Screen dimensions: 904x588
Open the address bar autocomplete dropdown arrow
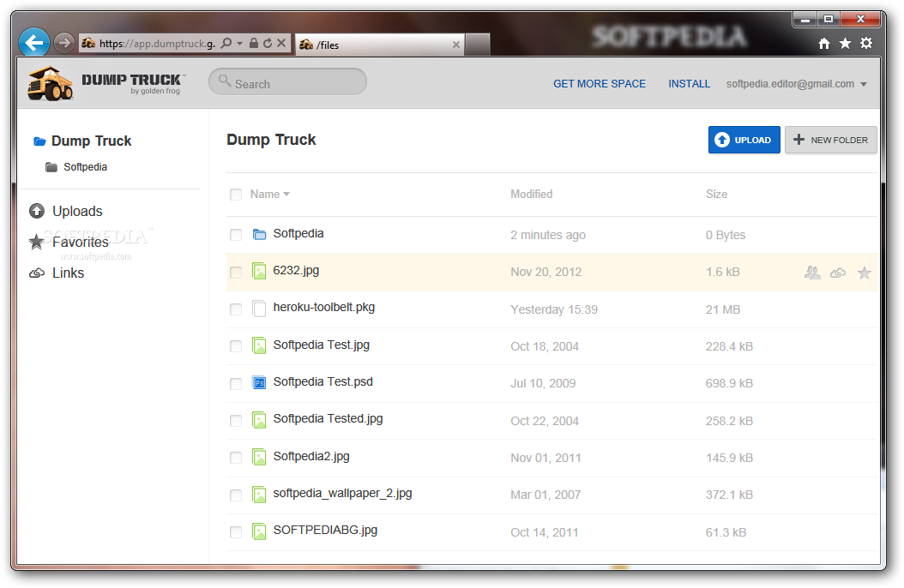tap(240, 43)
